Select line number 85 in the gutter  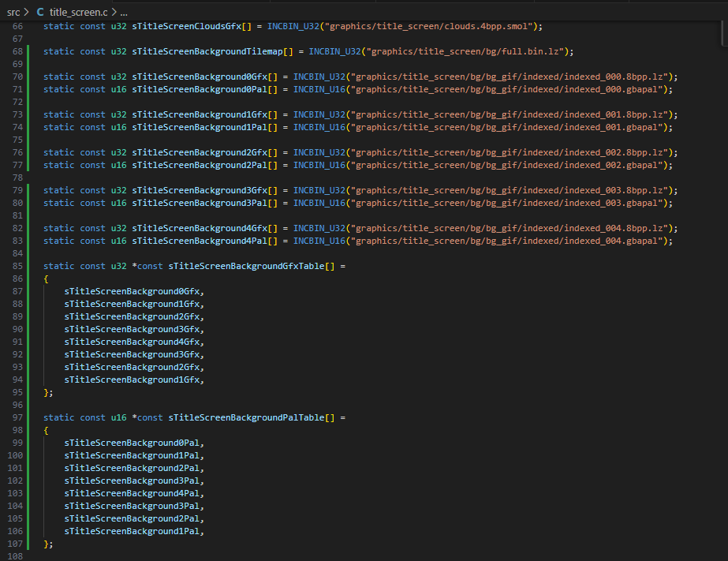tap(15, 266)
